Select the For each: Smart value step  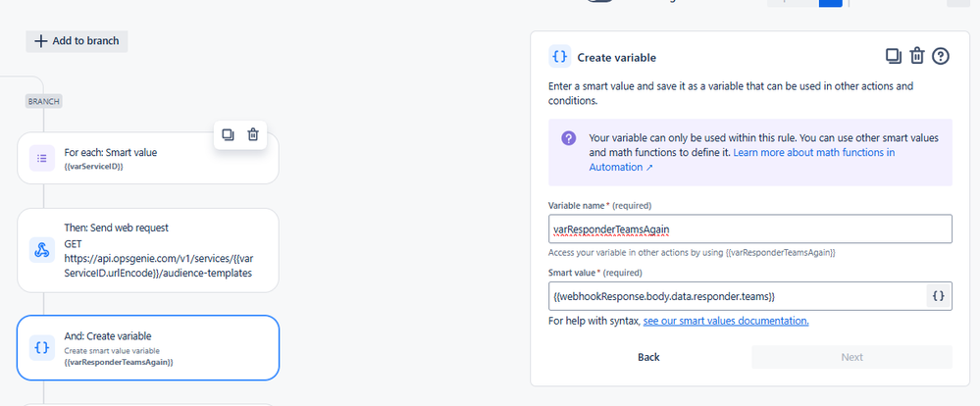tap(148, 158)
